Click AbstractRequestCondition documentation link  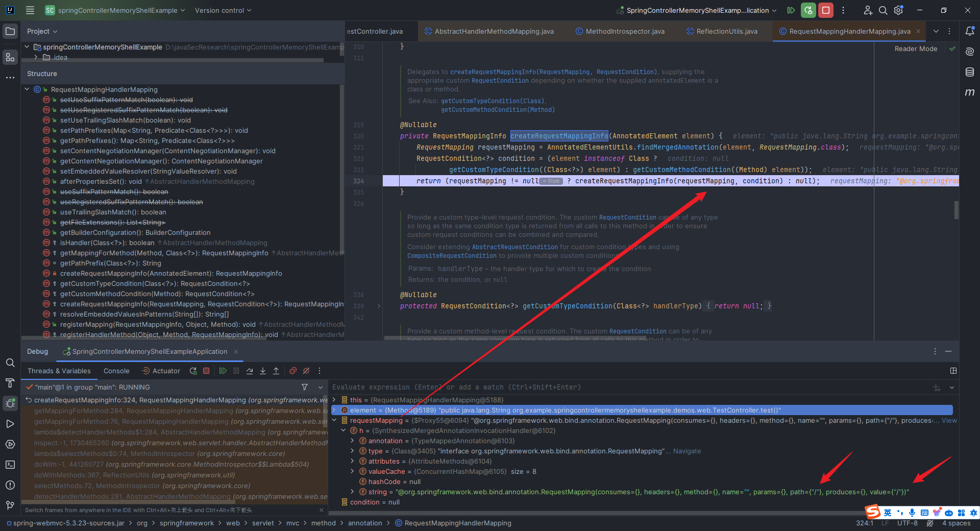(x=514, y=247)
